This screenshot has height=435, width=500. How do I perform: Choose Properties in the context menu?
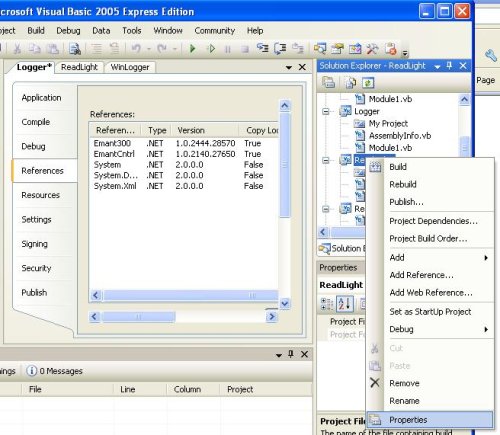[430, 420]
